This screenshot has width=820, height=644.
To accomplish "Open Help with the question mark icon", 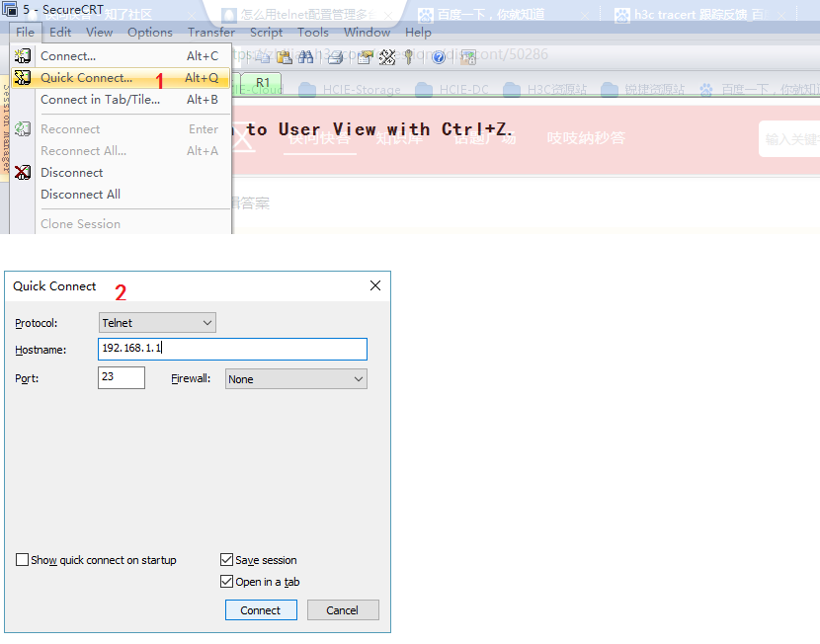I will click(439, 57).
